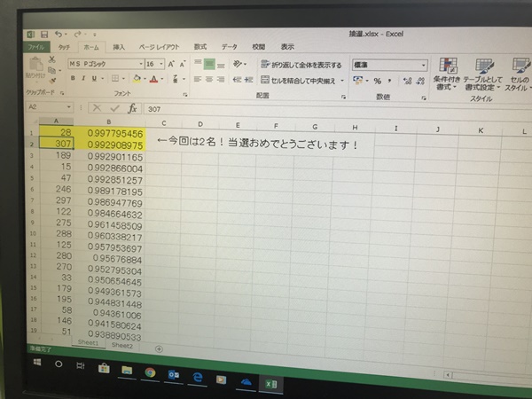Toggle underline formatting
532x399 pixels.
pos(94,78)
